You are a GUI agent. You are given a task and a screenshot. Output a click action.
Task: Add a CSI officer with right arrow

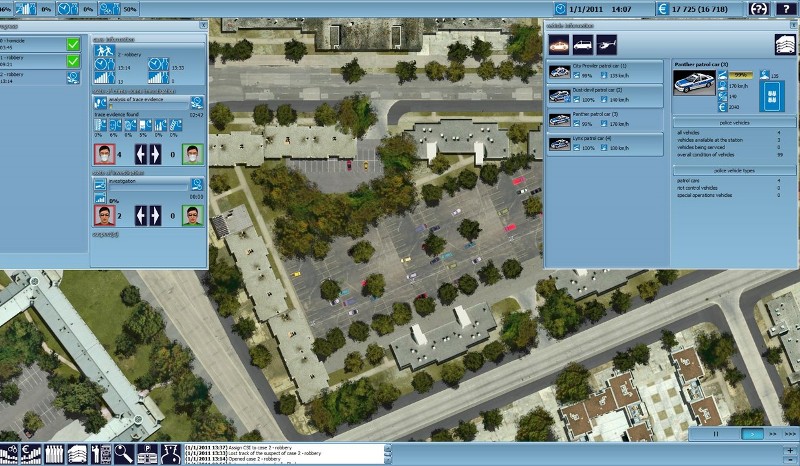155,154
